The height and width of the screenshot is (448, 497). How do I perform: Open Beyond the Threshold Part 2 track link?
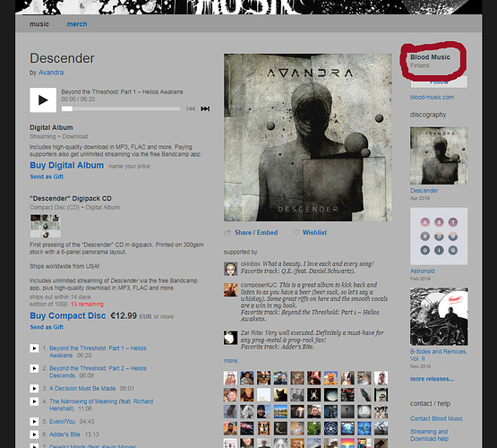click(98, 372)
